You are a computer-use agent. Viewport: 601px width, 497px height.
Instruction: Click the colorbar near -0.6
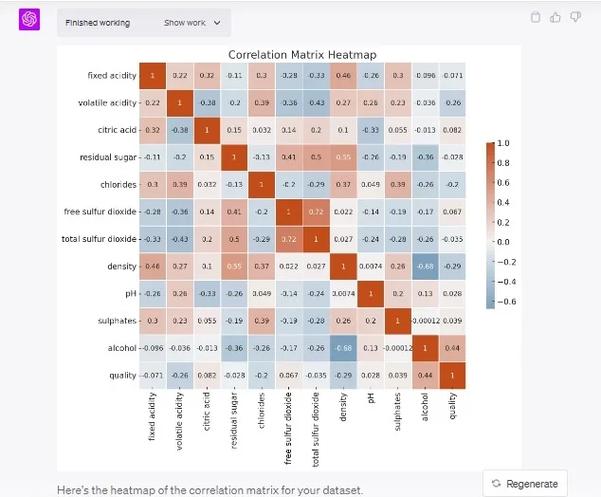tap(490, 302)
